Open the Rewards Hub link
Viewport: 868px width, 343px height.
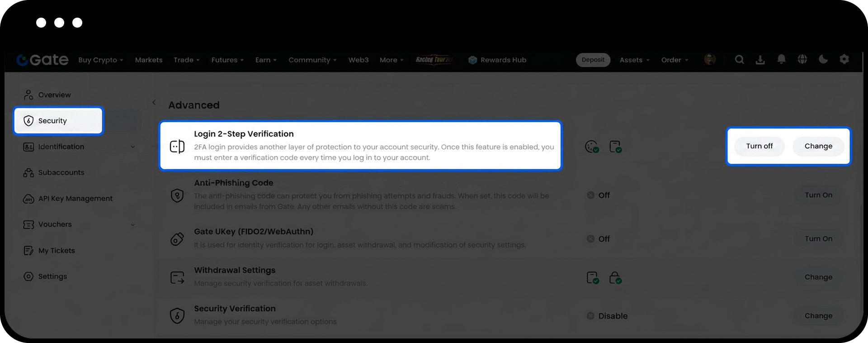498,60
